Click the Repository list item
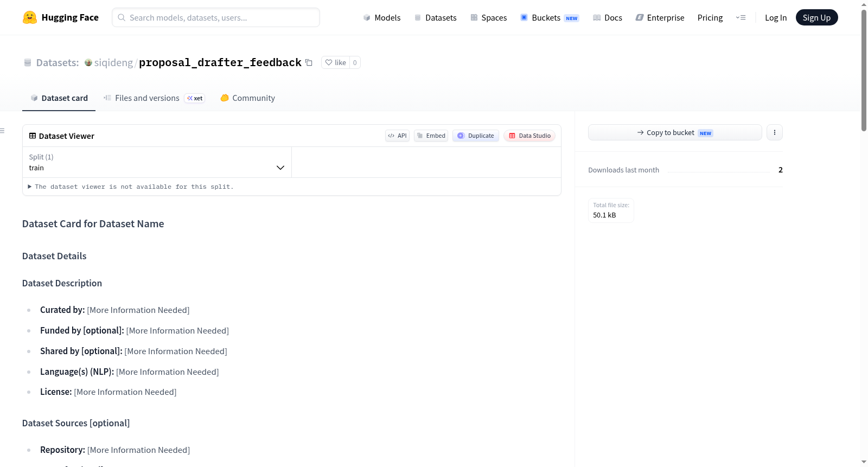This screenshot has height=467, width=868. point(115,450)
